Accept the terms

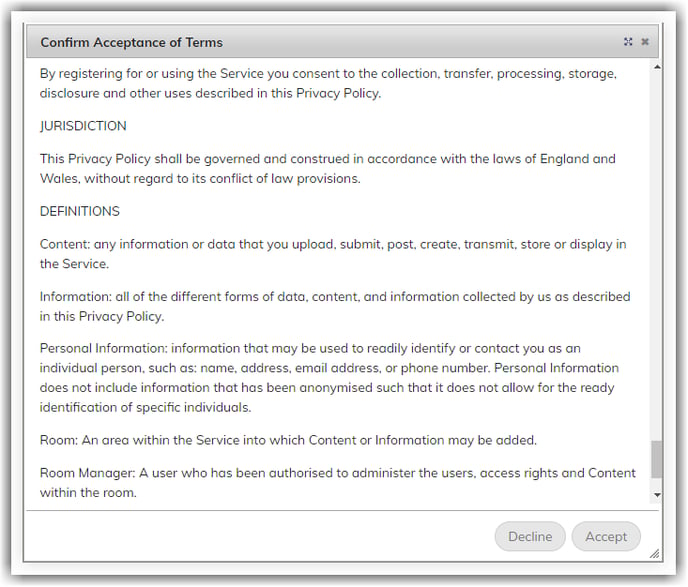click(606, 537)
